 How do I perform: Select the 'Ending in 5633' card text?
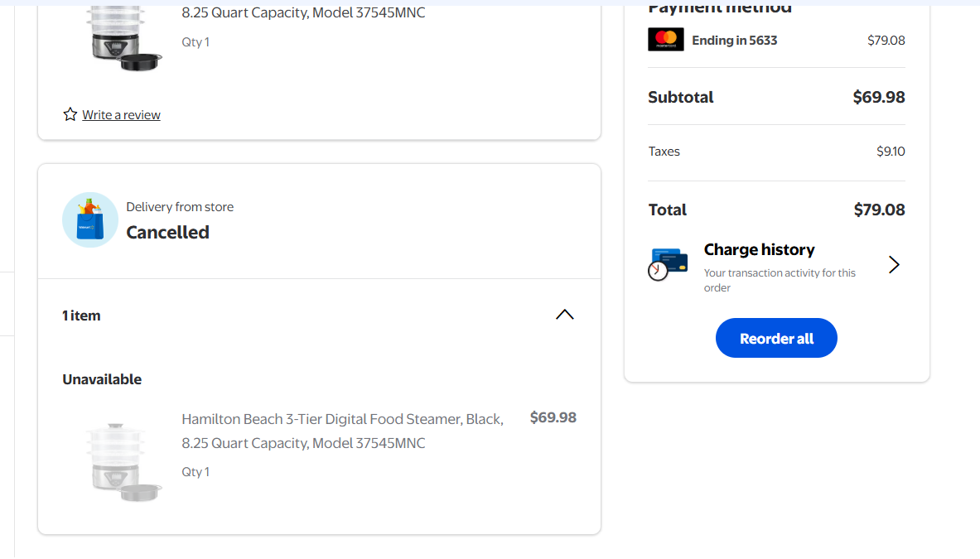(x=734, y=41)
